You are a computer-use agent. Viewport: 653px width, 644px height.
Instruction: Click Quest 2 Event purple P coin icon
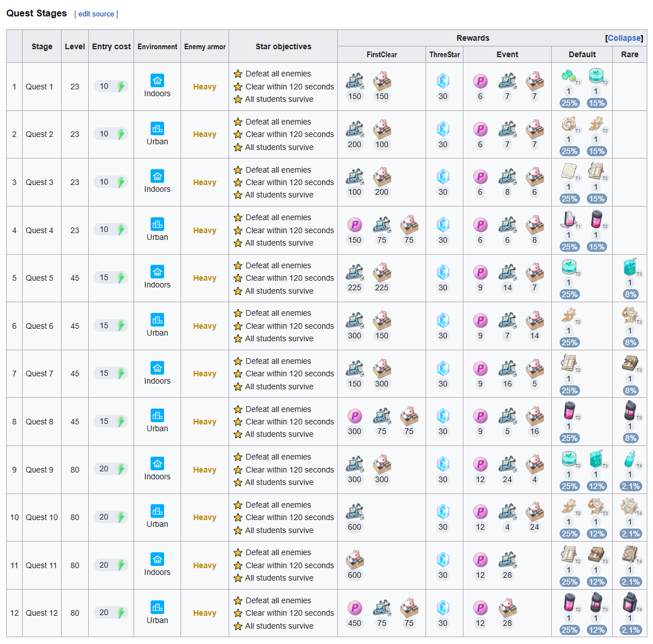coord(480,129)
